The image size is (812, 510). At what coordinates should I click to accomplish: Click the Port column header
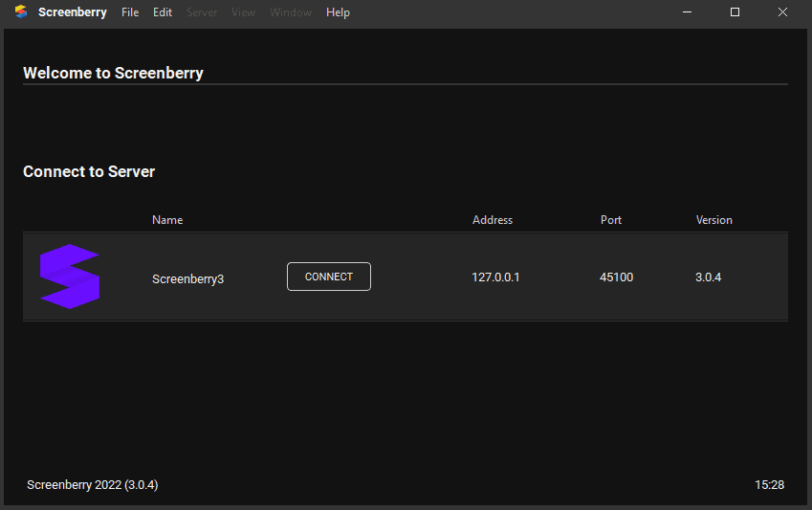(x=611, y=220)
